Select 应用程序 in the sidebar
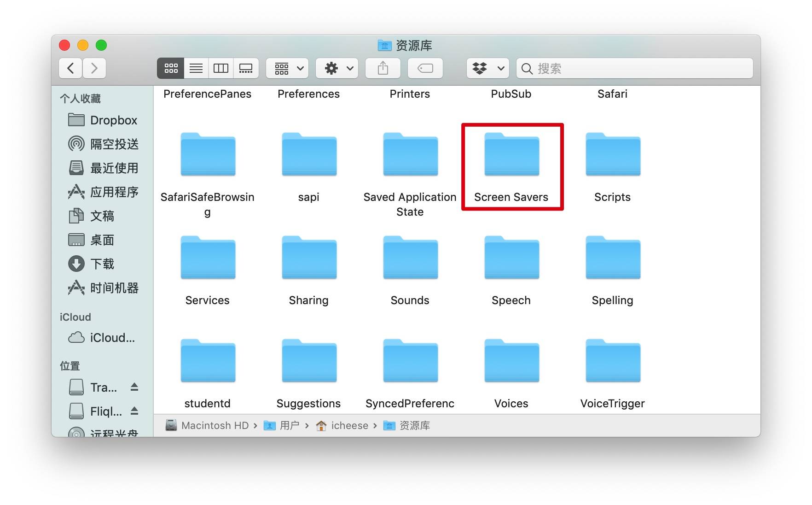 115,192
